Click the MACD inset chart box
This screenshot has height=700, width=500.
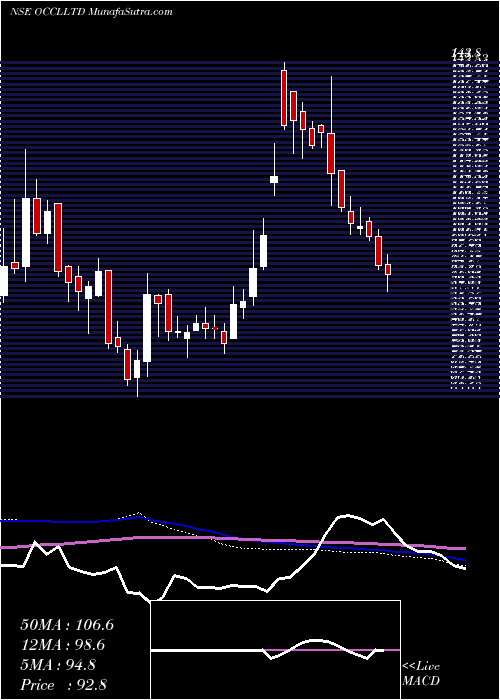point(275,650)
